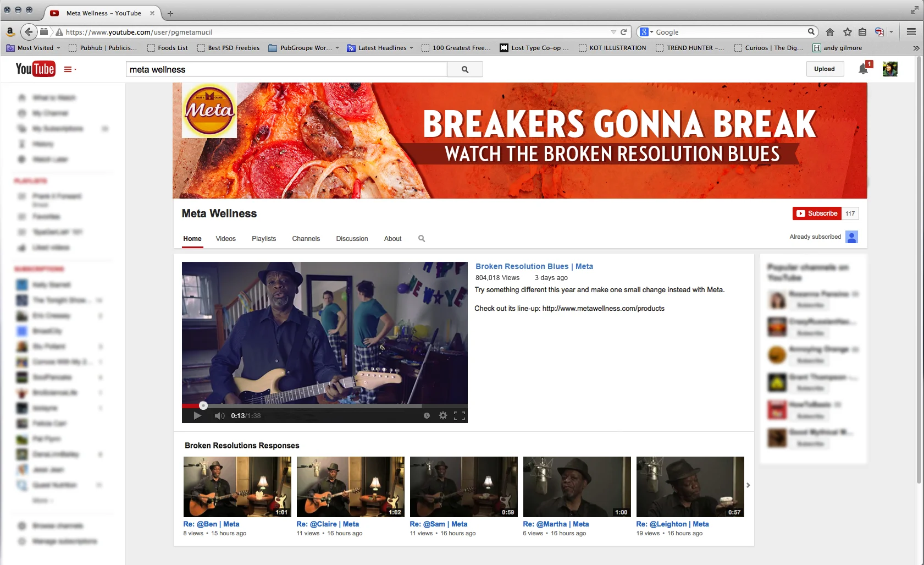Open the YouTube guide menu icon
The height and width of the screenshot is (565, 924).
(x=70, y=69)
